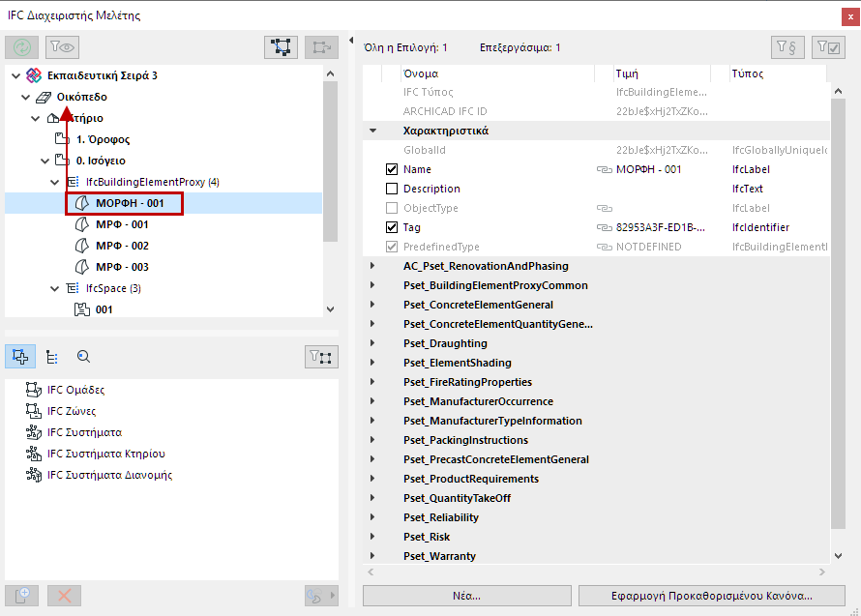Viewport: 861px width, 616px height.
Task: Click the link icon beside ΜΟΡΦΗ - 001 value
Action: click(x=604, y=170)
